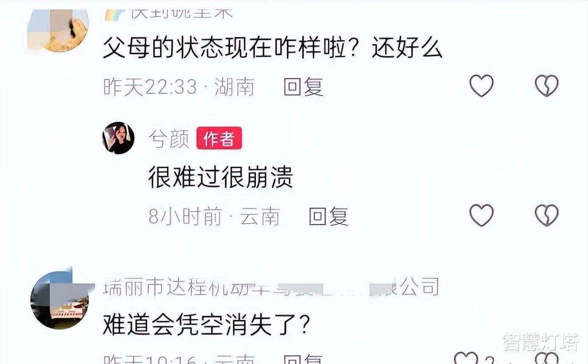
Task: Open the 兮颜 author avatar
Action: (118, 138)
